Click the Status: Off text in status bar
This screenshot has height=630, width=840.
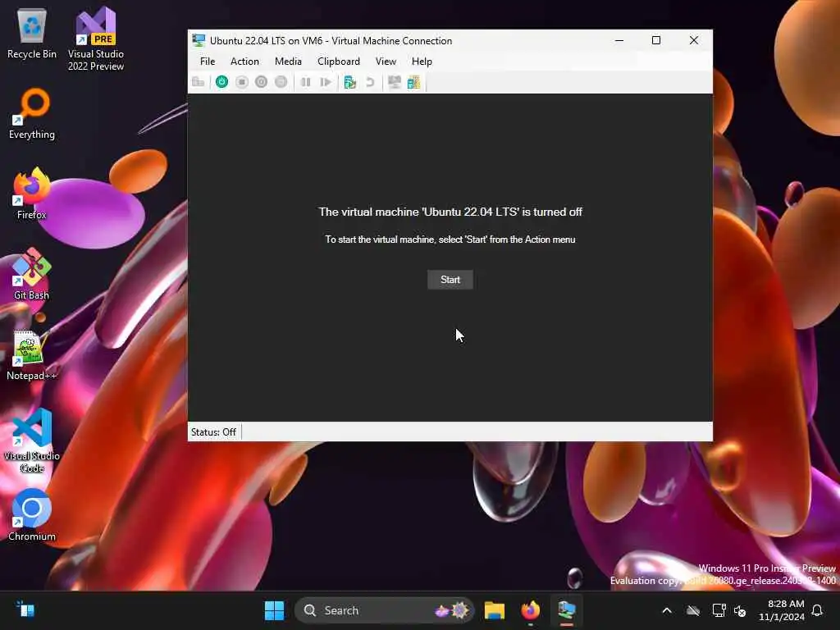[213, 431]
